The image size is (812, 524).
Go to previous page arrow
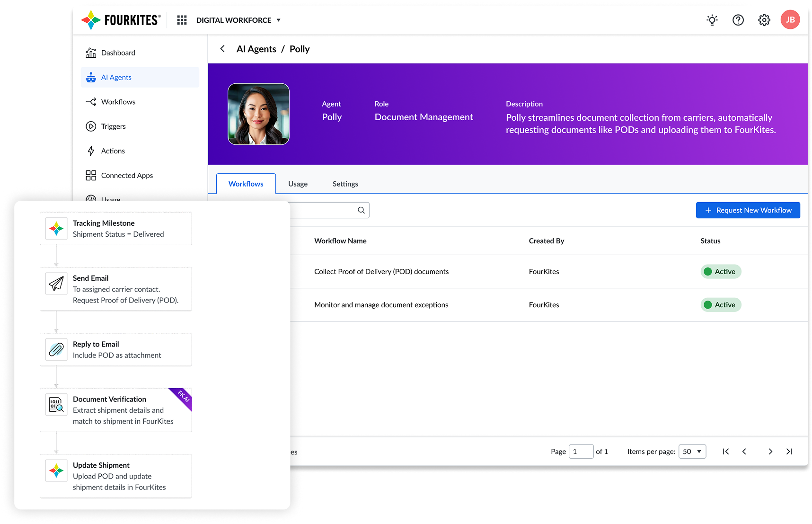(x=744, y=452)
